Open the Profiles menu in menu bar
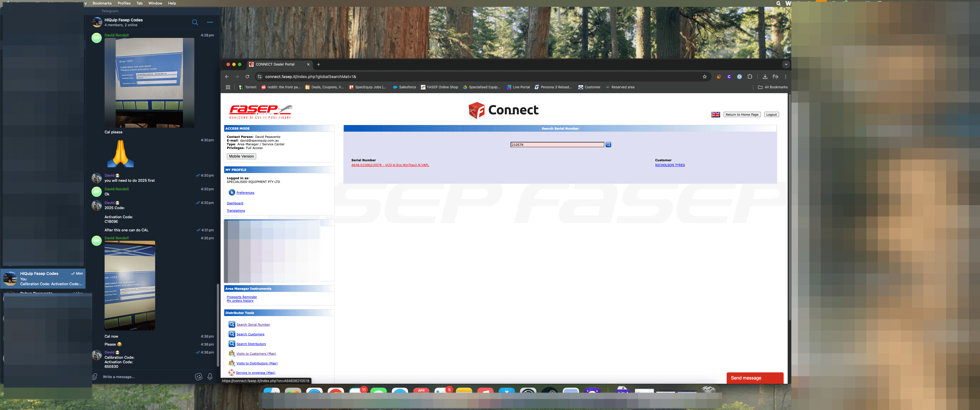Viewport: 980px width, 410px height. click(124, 3)
